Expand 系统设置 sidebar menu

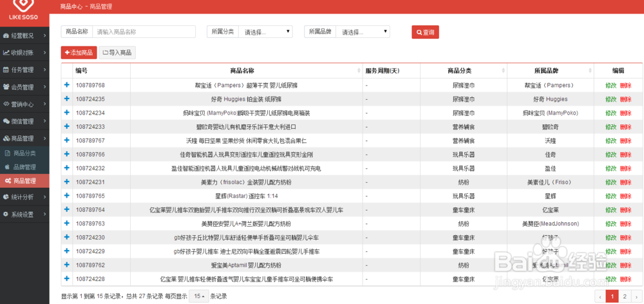(24, 214)
